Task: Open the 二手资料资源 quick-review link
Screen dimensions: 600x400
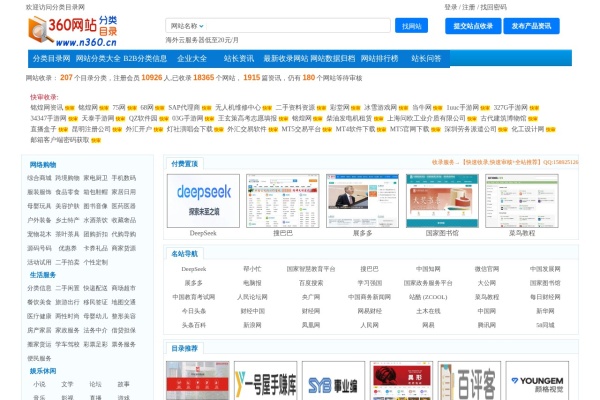Action: (295, 108)
